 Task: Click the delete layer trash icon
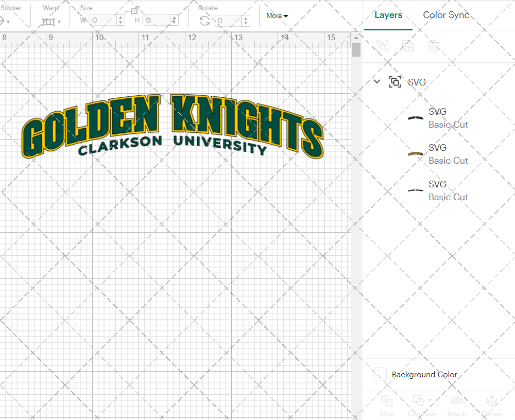pos(434,46)
